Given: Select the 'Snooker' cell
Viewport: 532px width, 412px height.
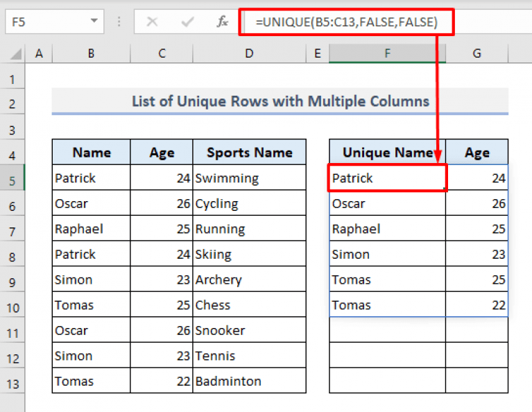Looking at the screenshot, I should (250, 331).
